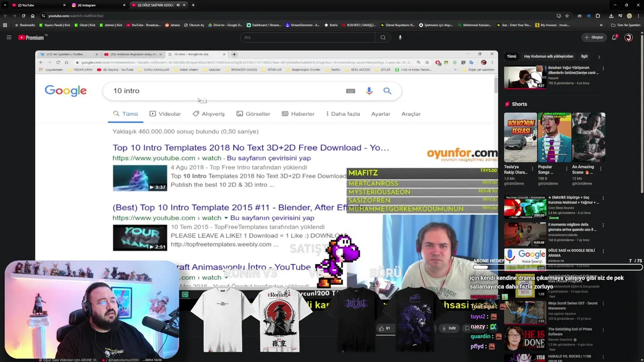Open the Dashboard / Stream bookmark
The width and height of the screenshot is (644, 362).
pyautogui.click(x=264, y=25)
